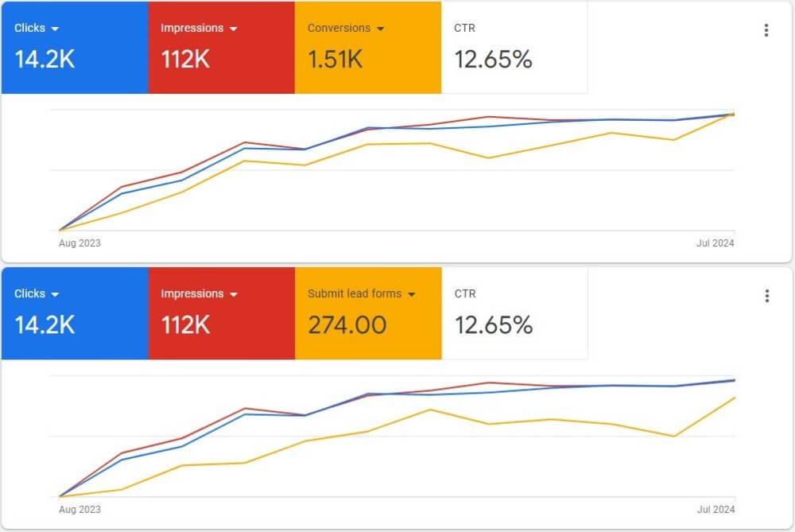
Task: Expand Impressions dropdown arrow in the Conversions panel
Action: 233,29
